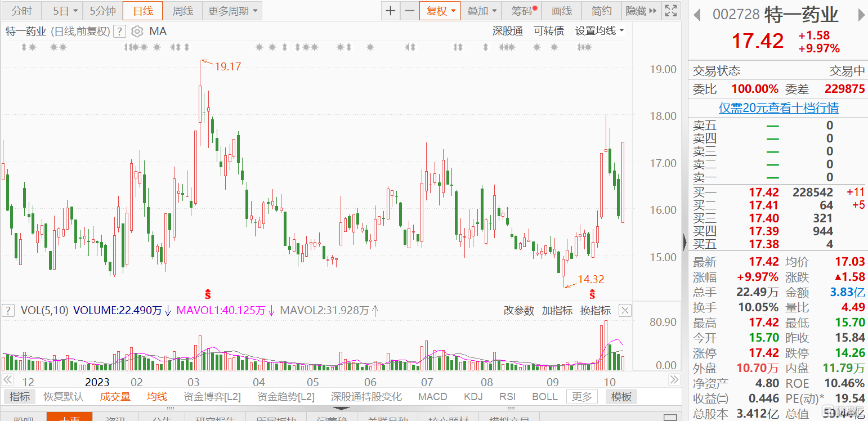Click 加指标 in volume panel

[x=557, y=310]
